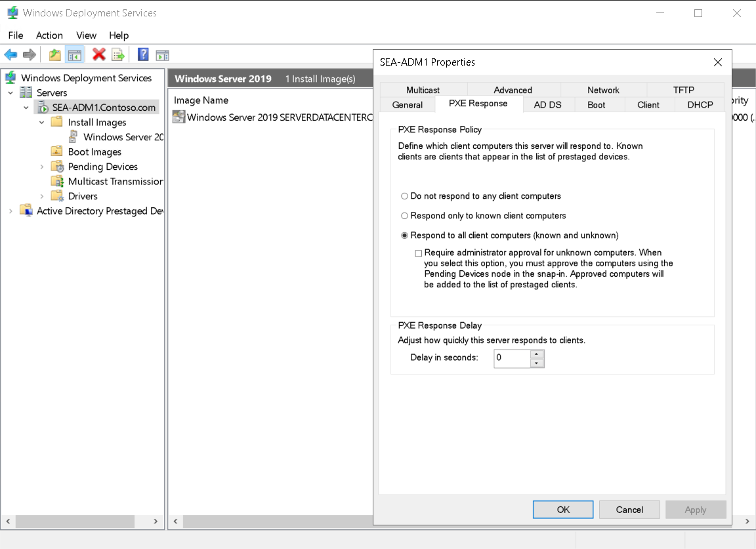This screenshot has height=549, width=756.
Task: Collapse the SEA-ADM1.Contoso.com server node
Action: click(26, 107)
